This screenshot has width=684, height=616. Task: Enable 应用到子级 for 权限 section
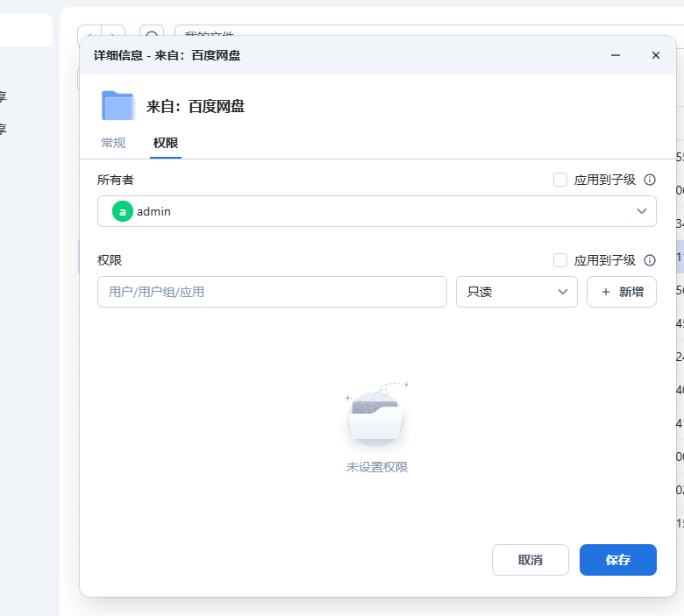[560, 260]
